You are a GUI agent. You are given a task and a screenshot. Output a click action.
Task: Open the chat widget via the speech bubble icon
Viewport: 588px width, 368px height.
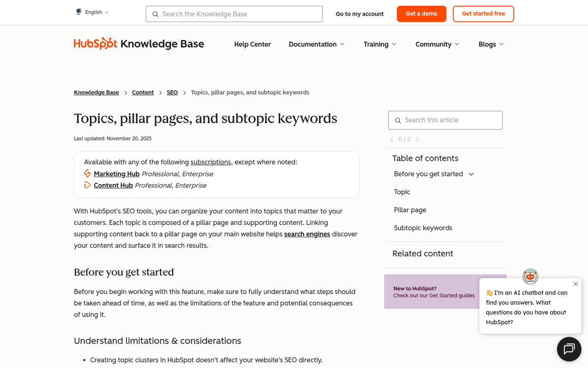568,349
